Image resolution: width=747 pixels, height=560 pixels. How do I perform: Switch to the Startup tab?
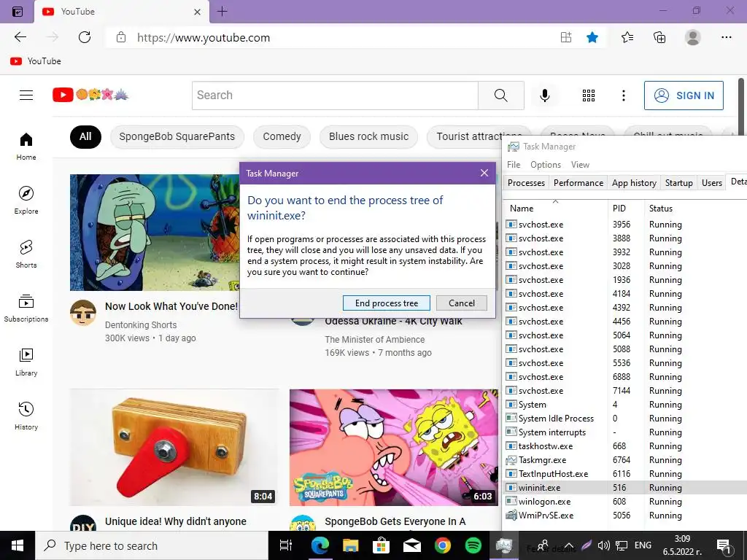tap(678, 183)
